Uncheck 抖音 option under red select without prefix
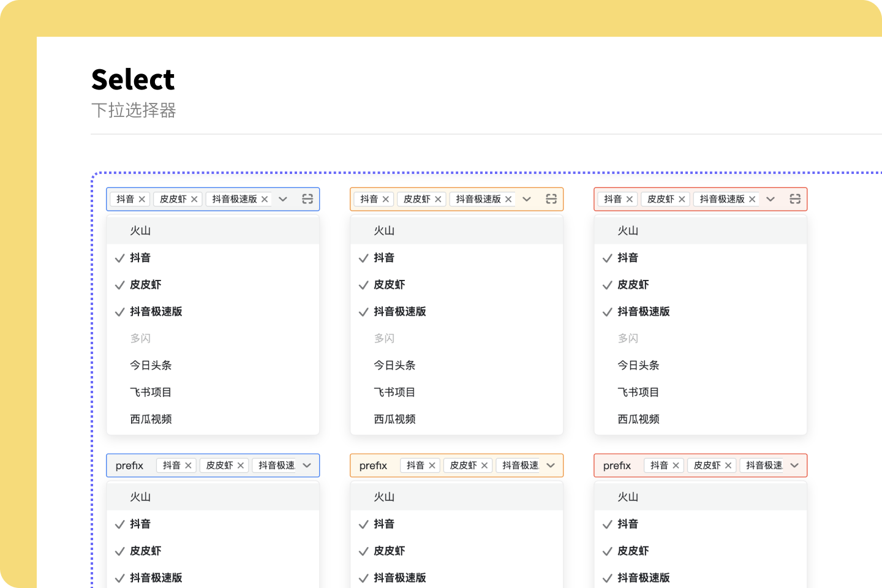Image resolution: width=882 pixels, height=588 pixels. [x=701, y=258]
